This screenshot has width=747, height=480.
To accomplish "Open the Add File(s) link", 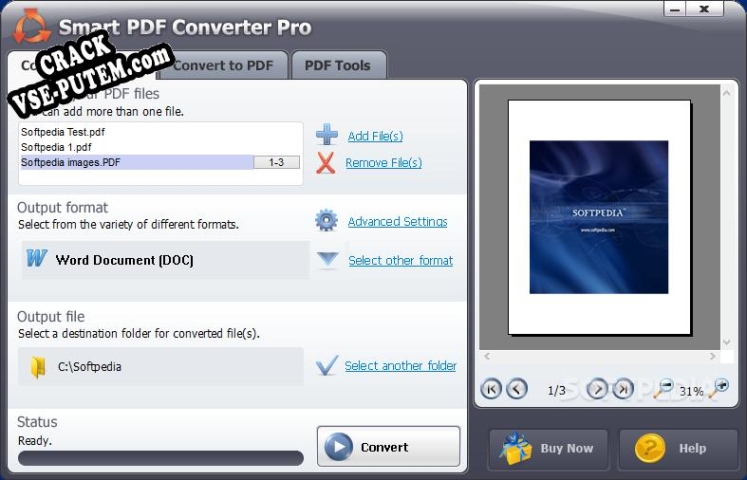I will click(x=375, y=136).
